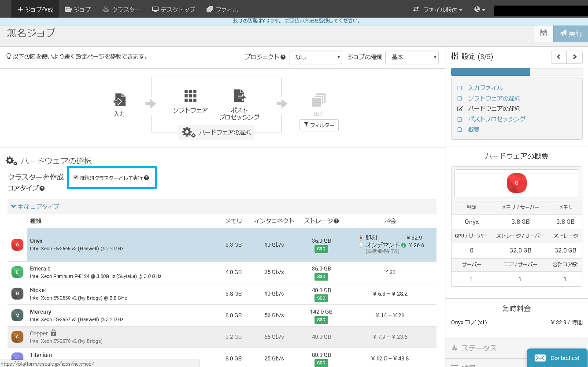Go to next settings step arrow
588x367 pixels.
[x=575, y=57]
